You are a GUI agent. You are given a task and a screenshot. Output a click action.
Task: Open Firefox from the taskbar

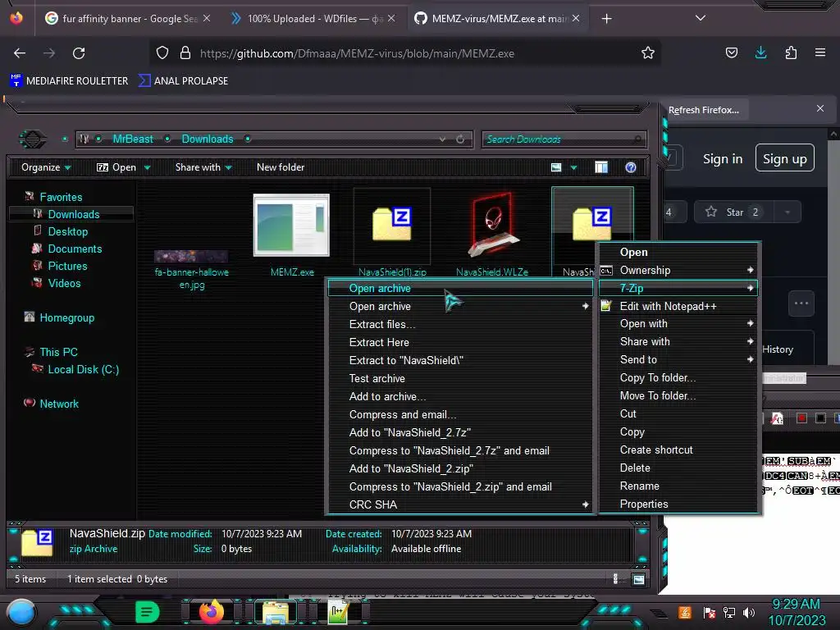211,612
